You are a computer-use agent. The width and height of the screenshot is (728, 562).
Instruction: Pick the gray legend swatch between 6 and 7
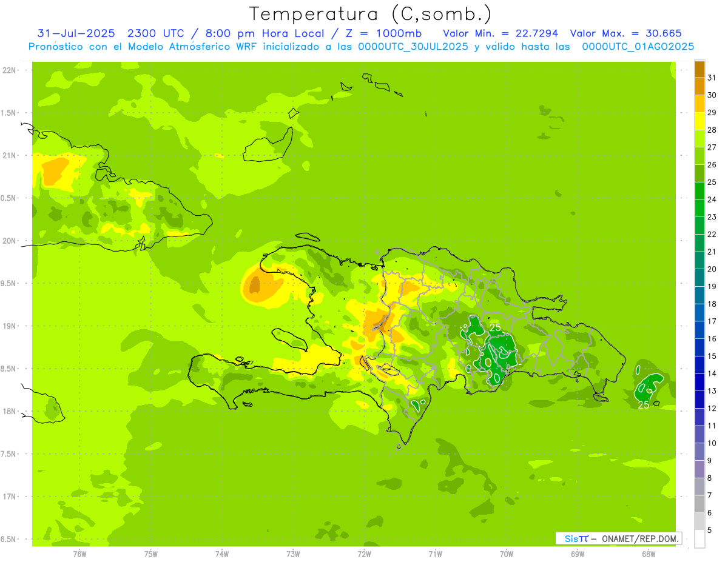(x=699, y=504)
